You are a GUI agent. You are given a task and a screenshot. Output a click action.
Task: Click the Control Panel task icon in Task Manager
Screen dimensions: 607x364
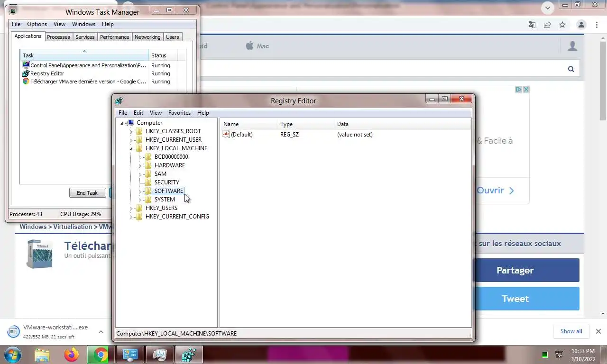pos(26,65)
